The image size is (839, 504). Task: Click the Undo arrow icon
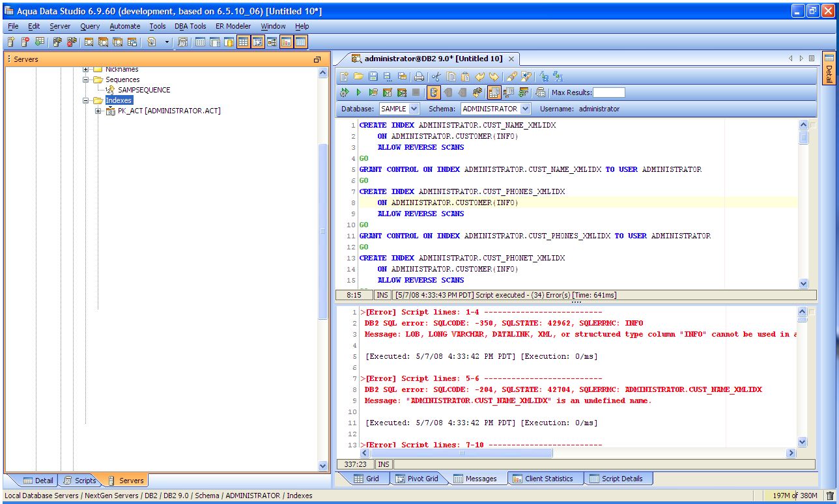click(x=479, y=76)
